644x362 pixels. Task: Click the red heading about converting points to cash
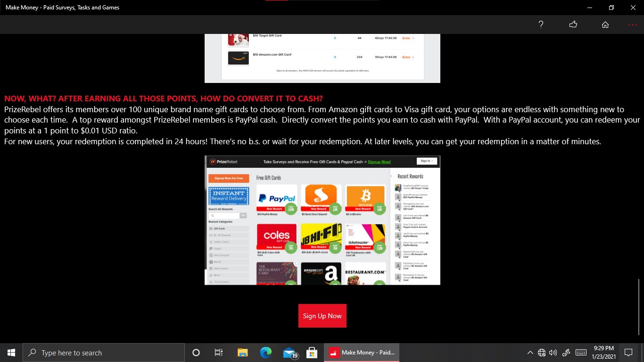tap(164, 99)
